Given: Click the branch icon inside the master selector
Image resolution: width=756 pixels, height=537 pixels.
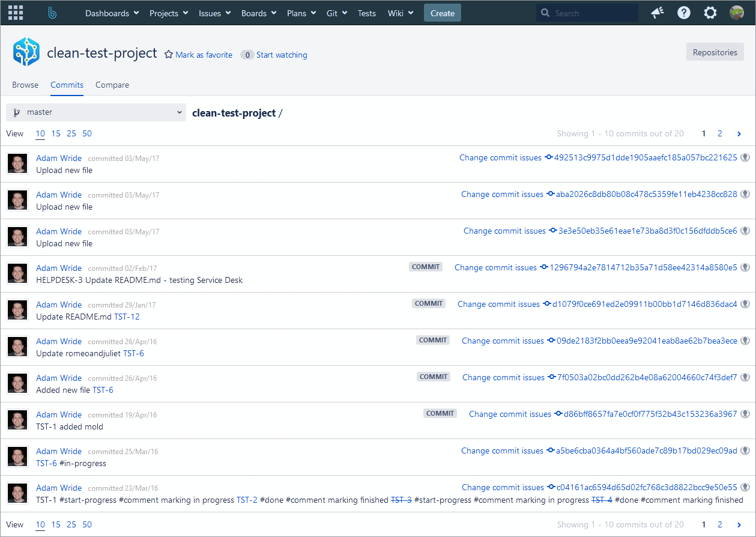Looking at the screenshot, I should point(17,112).
